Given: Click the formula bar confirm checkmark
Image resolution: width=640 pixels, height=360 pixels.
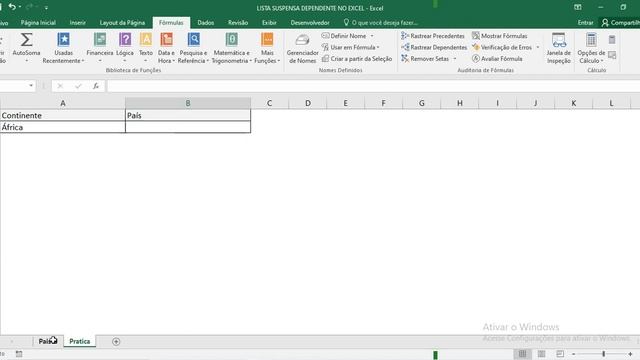Looking at the screenshot, I should click(x=78, y=86).
